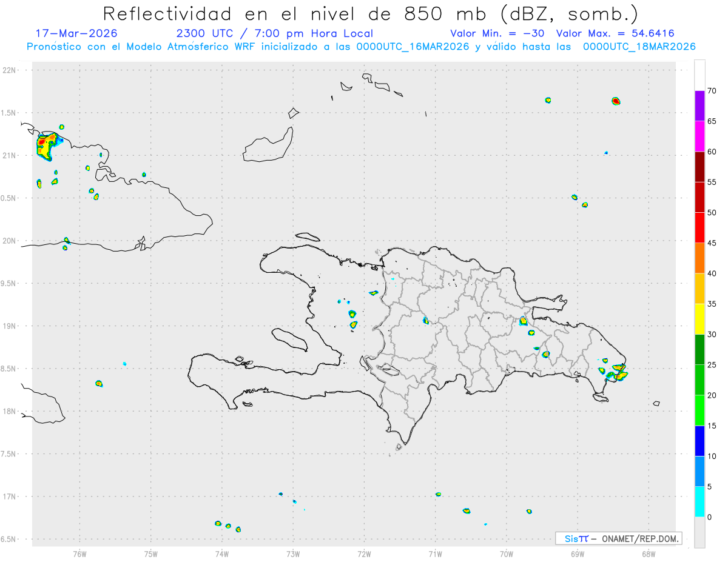Viewport: 728px width, 562px height.
Task: Select the medium green 20–25 dBZ colorbar segment
Action: point(699,380)
